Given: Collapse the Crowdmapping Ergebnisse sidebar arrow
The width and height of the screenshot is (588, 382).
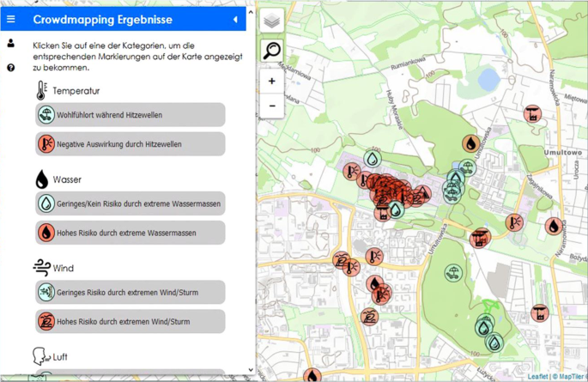Looking at the screenshot, I should pos(235,19).
